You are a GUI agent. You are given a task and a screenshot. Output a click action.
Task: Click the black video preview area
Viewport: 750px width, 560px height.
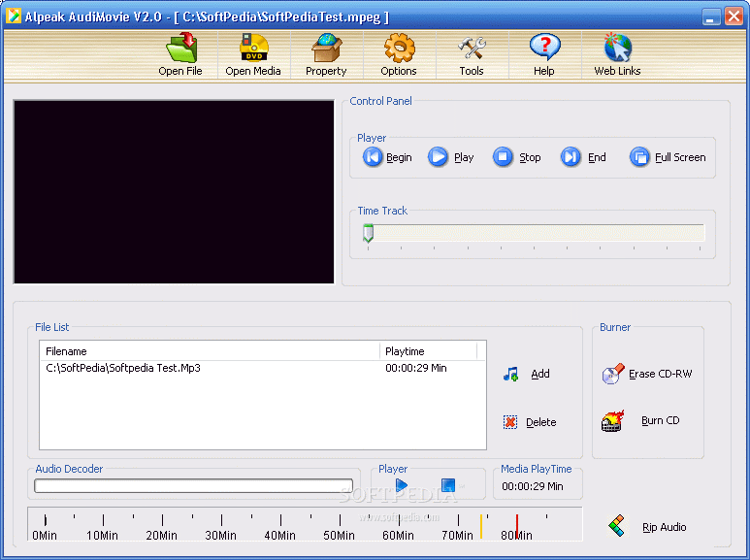[x=174, y=192]
